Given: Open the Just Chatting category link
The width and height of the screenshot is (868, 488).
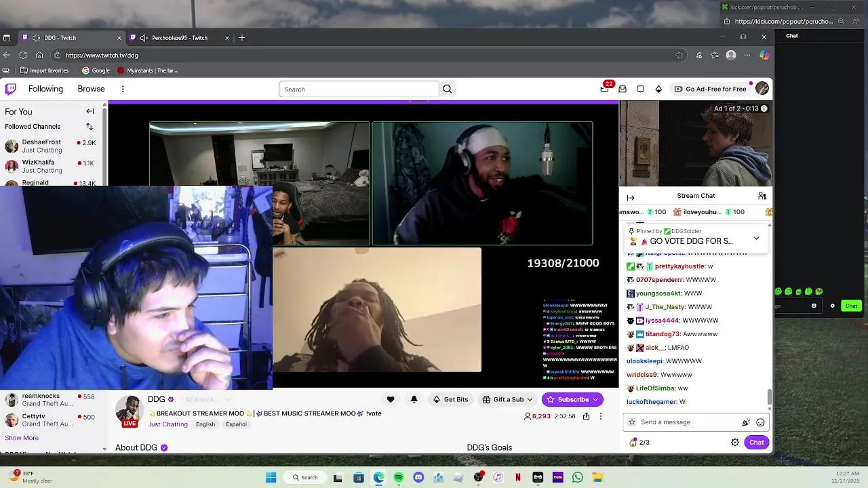Looking at the screenshot, I should click(x=167, y=424).
